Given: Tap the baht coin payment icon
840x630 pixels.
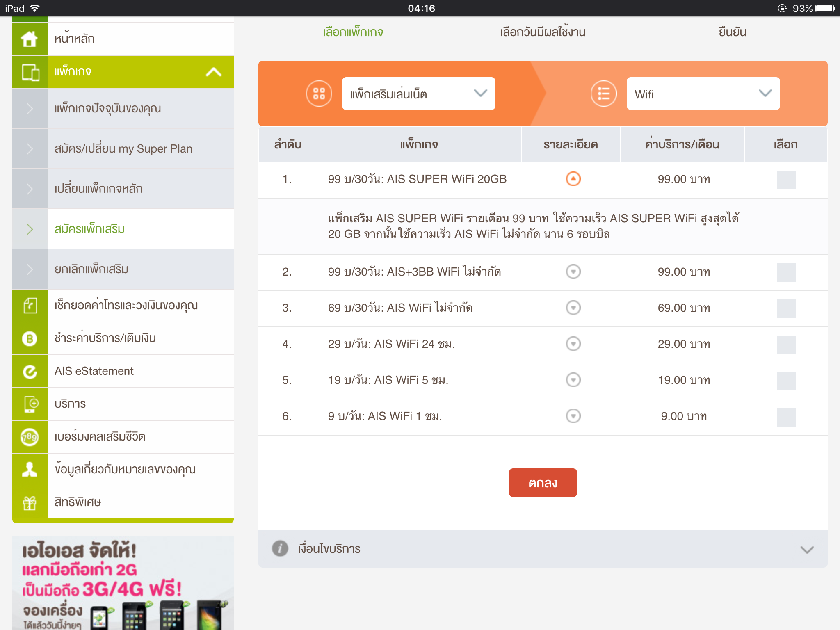Looking at the screenshot, I should click(x=30, y=338).
